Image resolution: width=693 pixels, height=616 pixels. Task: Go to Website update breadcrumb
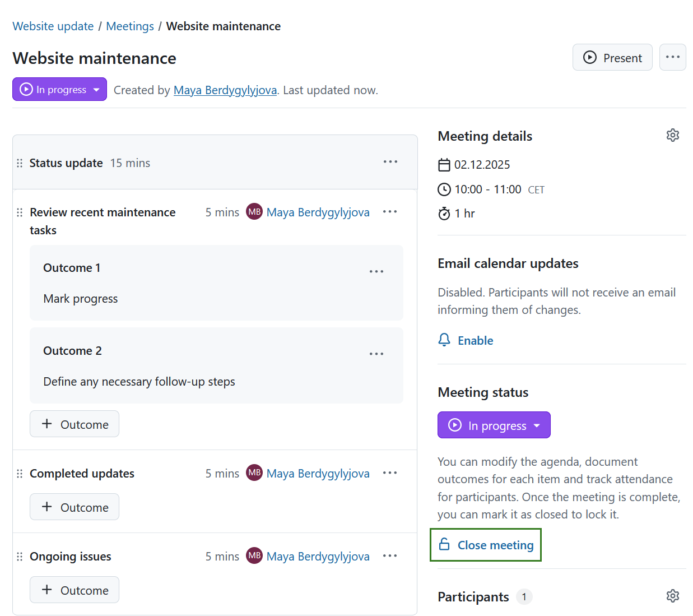click(x=53, y=26)
